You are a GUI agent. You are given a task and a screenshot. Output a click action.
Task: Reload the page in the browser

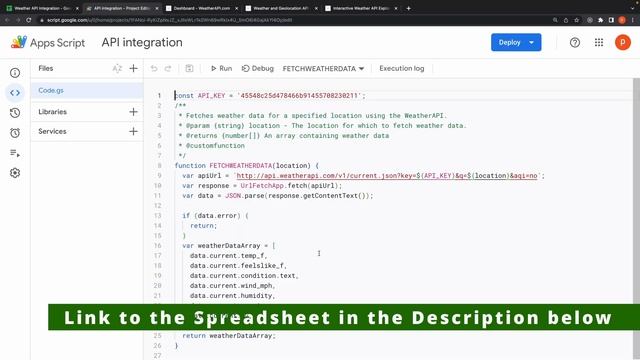click(x=29, y=20)
